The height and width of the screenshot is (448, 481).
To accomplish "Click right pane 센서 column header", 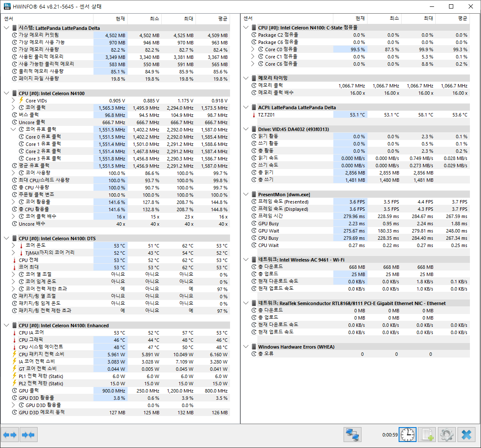I will point(287,18).
